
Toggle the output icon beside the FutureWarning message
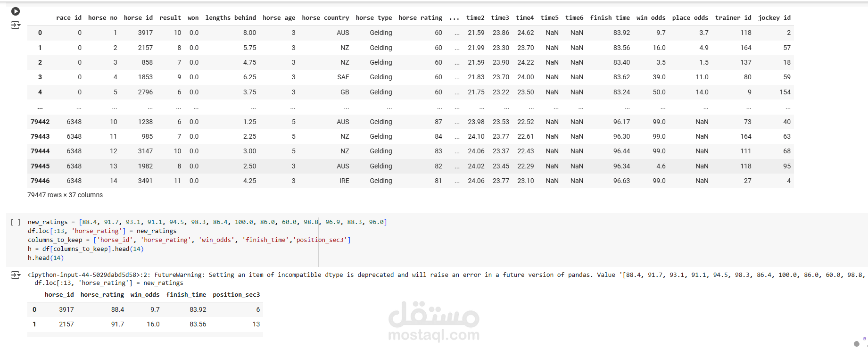coord(16,275)
